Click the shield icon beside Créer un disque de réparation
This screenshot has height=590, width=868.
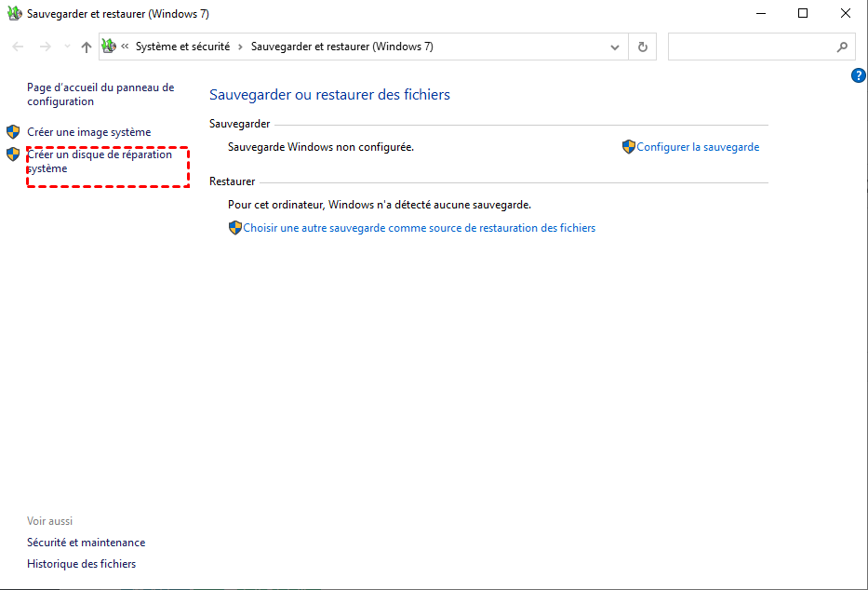click(13, 154)
